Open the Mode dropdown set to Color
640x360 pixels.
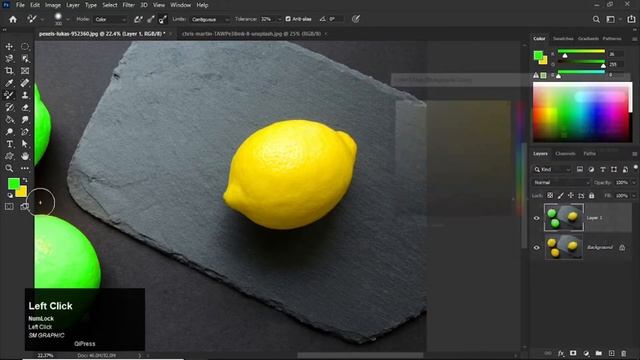click(109, 19)
